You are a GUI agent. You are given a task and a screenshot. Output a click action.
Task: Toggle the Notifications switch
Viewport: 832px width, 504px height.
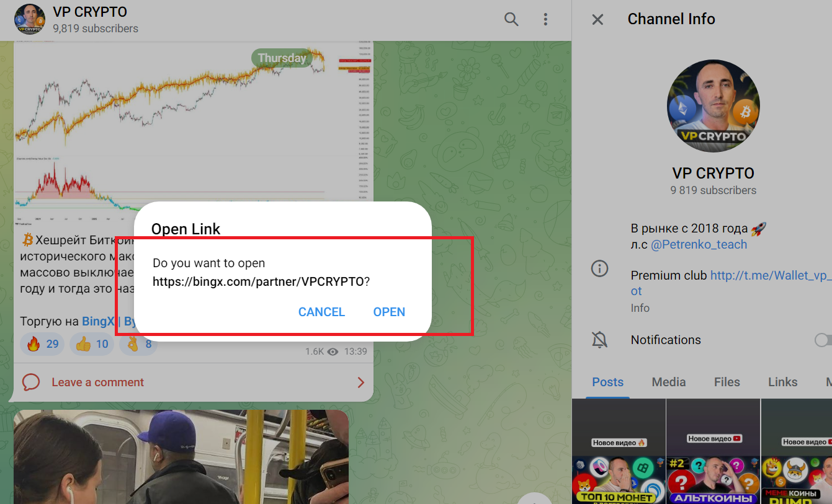pos(823,340)
